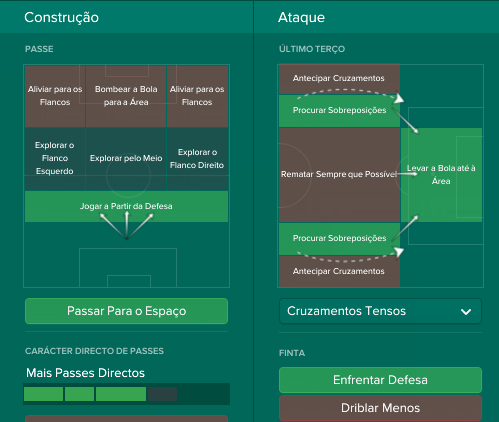Enable Explorar o Flanco Esquerdo

click(x=55, y=158)
